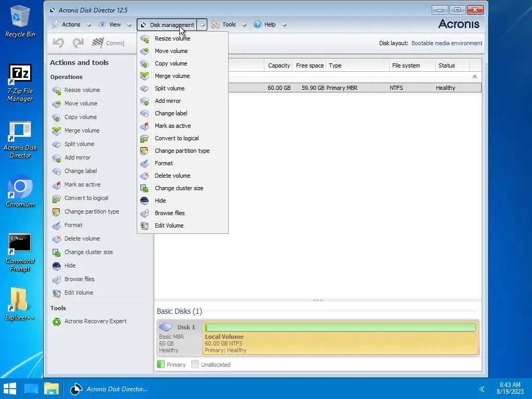Image resolution: width=532 pixels, height=399 pixels.
Task: Click Hide icon in left sidebar
Action: tap(56, 266)
